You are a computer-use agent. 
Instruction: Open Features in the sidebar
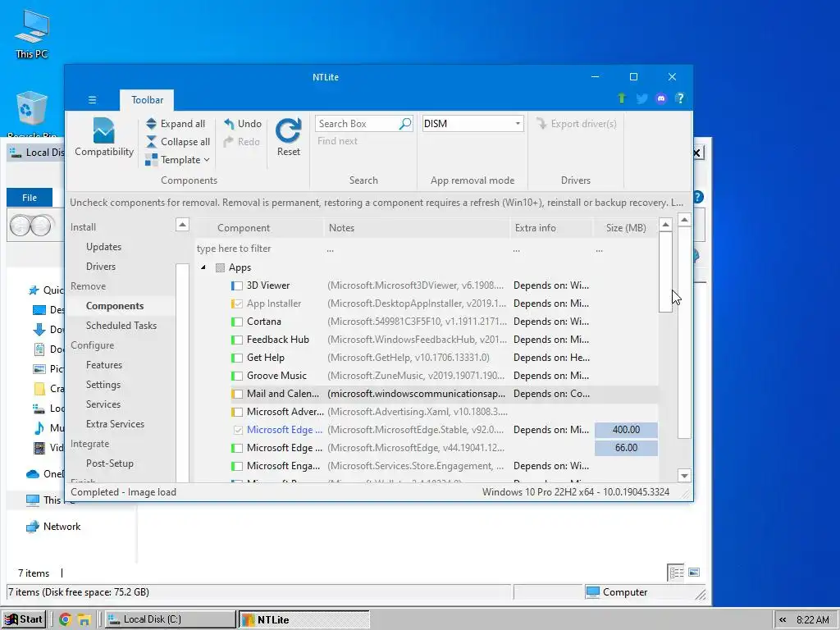point(104,365)
